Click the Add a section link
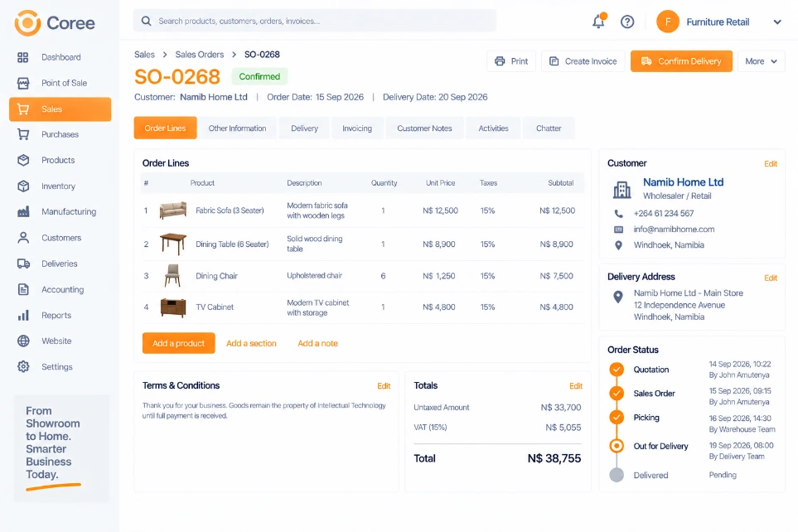 (251, 343)
